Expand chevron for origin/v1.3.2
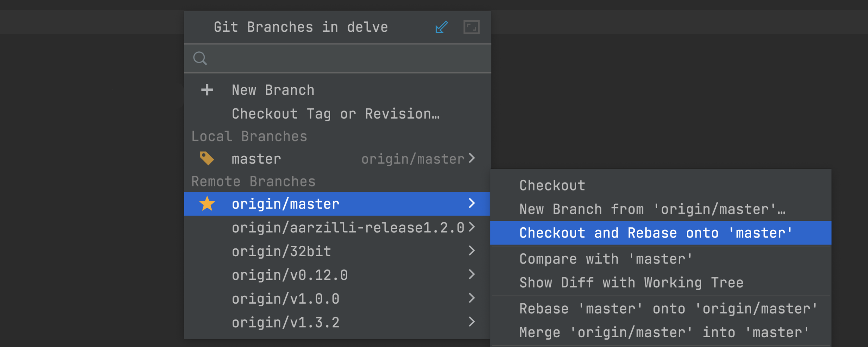This screenshot has width=868, height=347. point(472,322)
